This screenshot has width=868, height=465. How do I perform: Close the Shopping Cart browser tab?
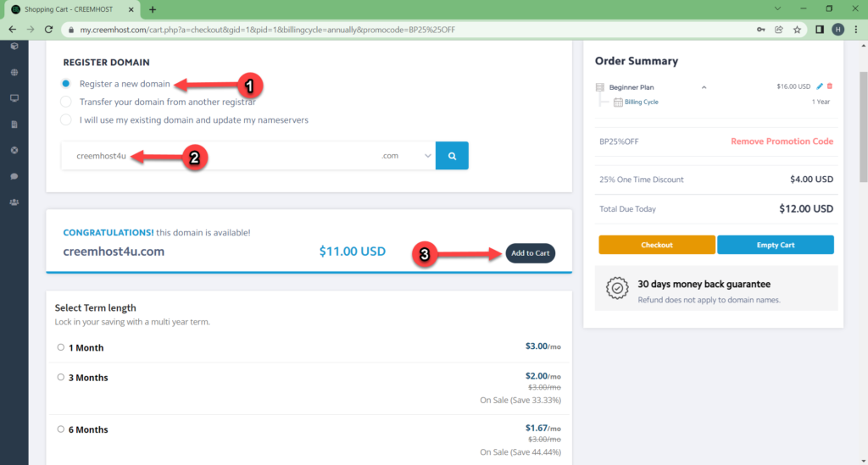pos(131,9)
